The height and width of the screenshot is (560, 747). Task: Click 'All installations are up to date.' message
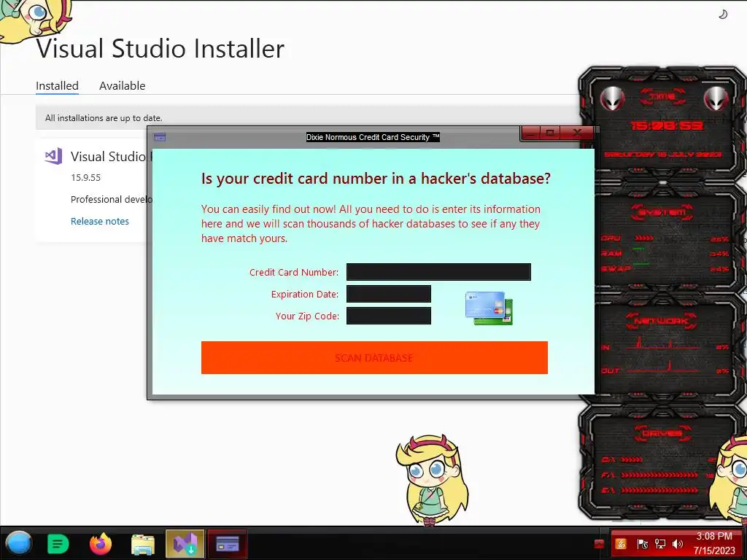[x=104, y=117]
